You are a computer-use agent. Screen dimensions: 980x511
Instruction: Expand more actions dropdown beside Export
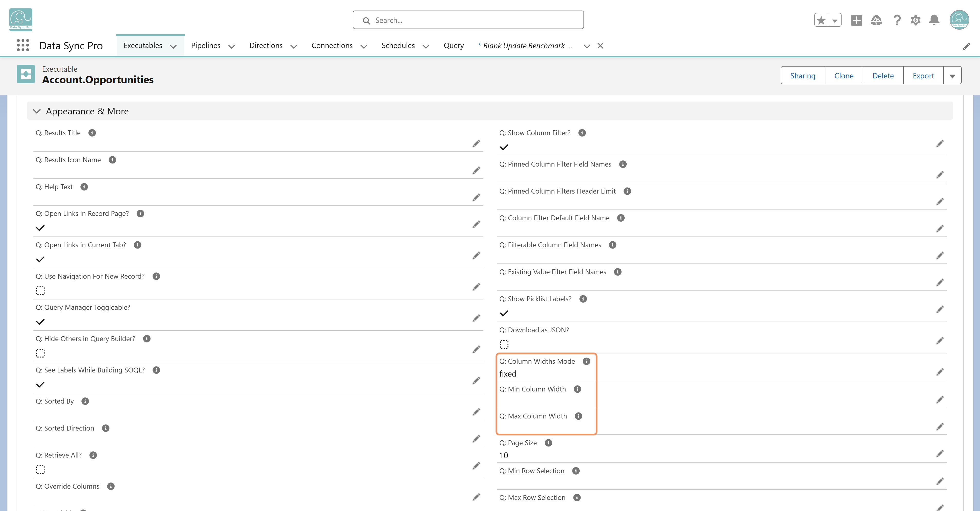tap(952, 76)
